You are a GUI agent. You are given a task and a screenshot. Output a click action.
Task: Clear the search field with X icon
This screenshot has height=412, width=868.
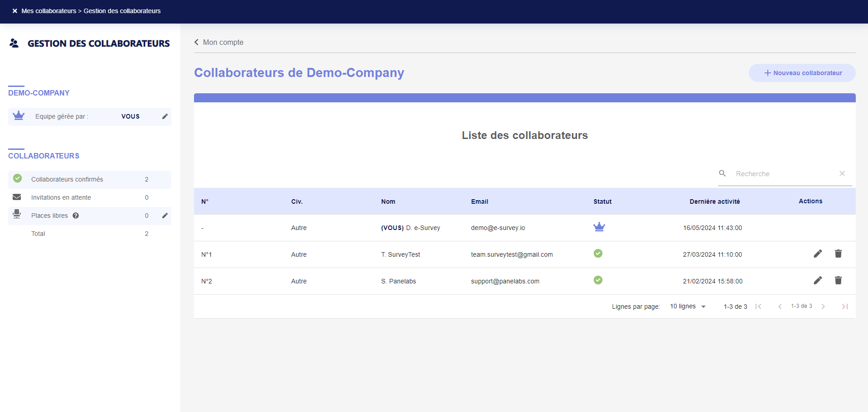pyautogui.click(x=842, y=173)
